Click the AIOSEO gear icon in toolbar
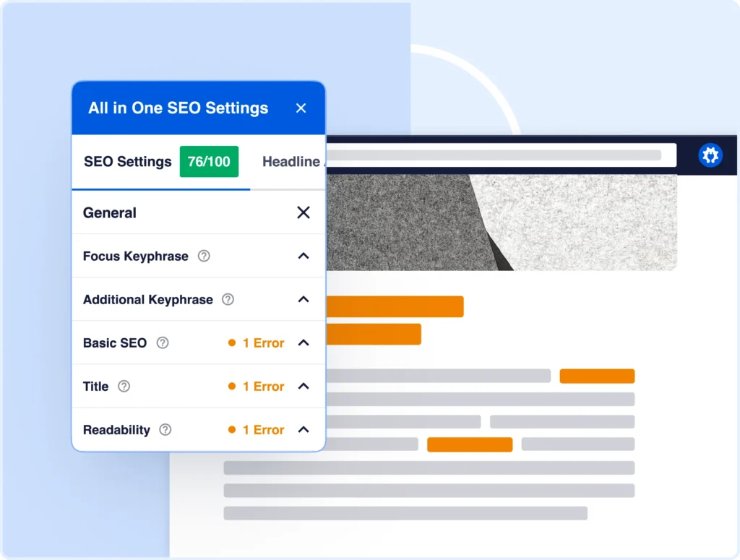 pyautogui.click(x=710, y=155)
